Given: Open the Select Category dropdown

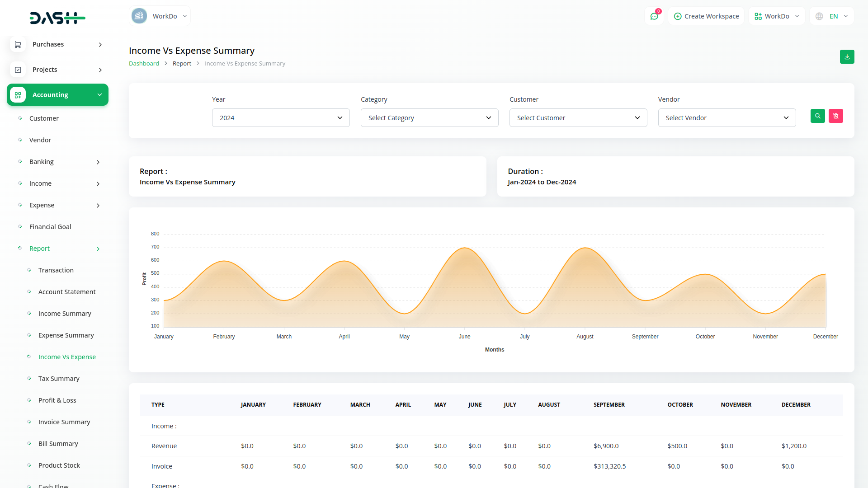Looking at the screenshot, I should pyautogui.click(x=429, y=117).
